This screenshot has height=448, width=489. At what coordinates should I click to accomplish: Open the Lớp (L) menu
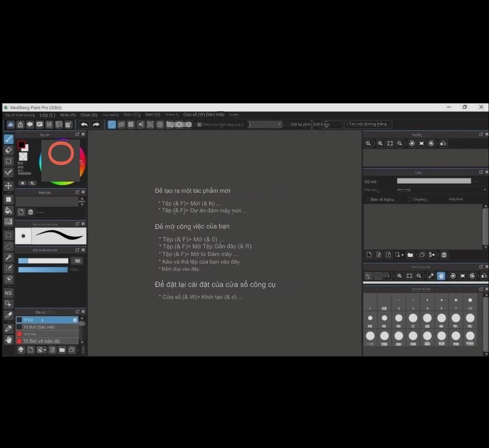pos(47,115)
